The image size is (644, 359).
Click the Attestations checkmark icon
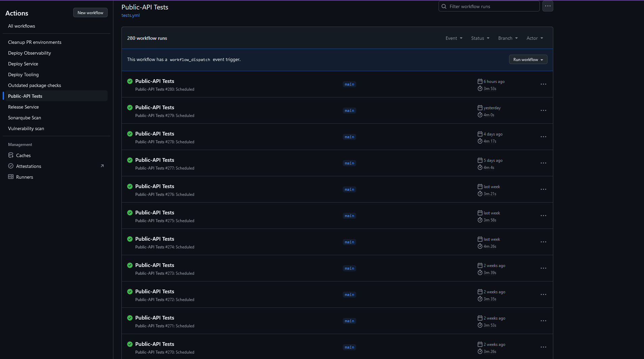click(x=11, y=166)
